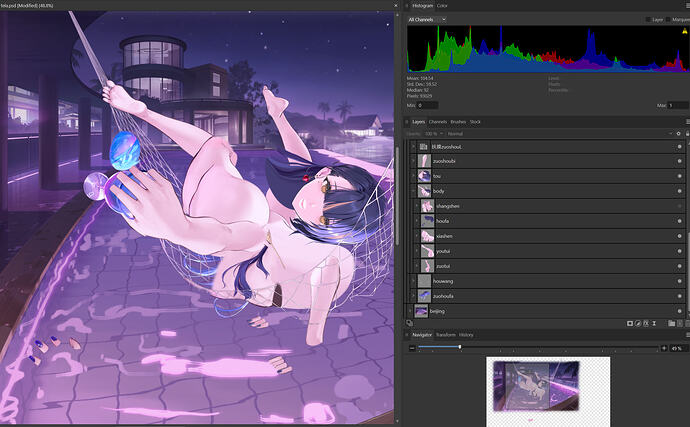This screenshot has height=427, width=690.
Task: Open the layer settings cog icon
Action: point(679,133)
